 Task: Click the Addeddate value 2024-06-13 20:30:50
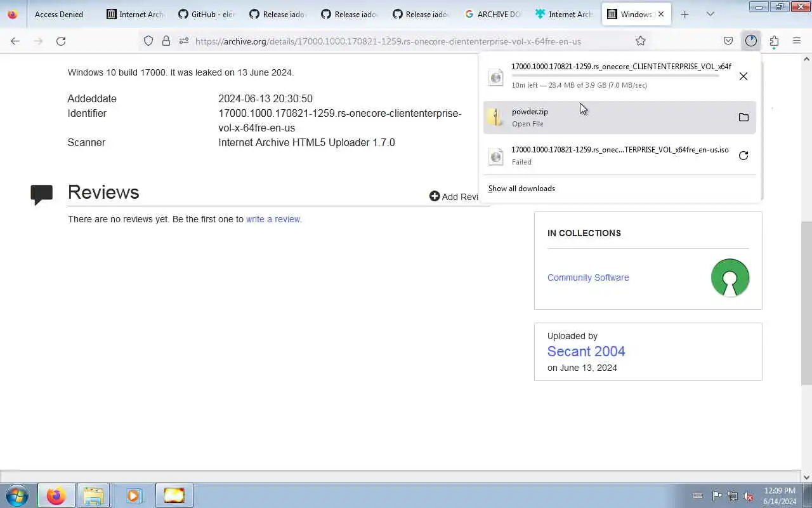pos(265,98)
